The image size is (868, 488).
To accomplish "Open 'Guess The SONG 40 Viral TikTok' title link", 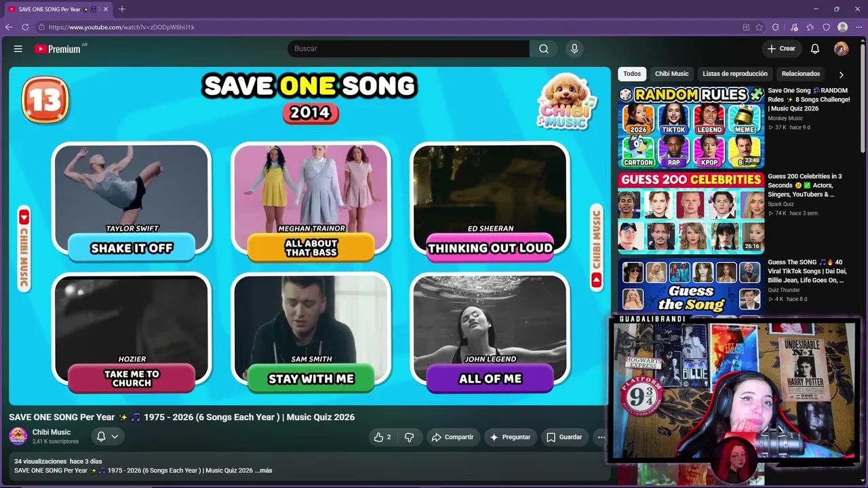I will pos(806,271).
